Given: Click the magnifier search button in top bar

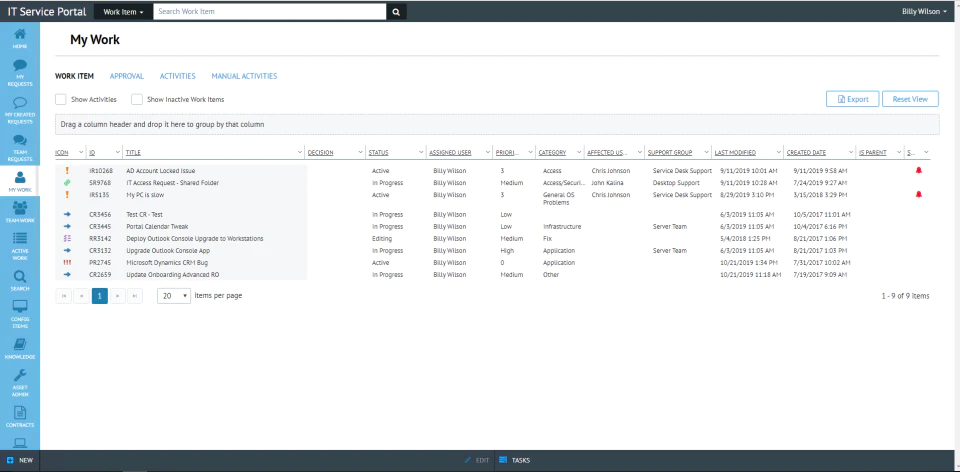Looking at the screenshot, I should tap(396, 12).
